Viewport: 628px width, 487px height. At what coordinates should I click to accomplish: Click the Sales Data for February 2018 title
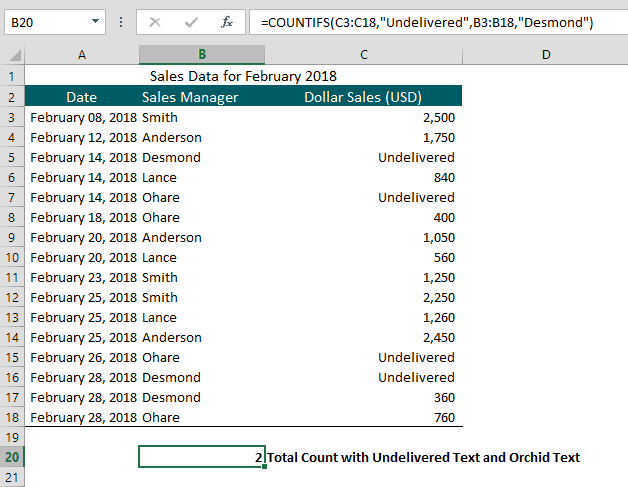243,76
